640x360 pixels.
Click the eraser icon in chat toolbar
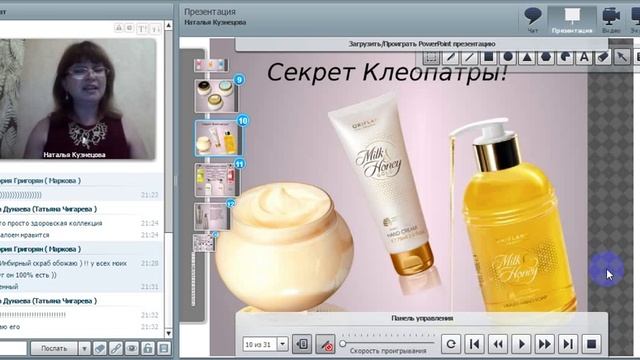tap(100, 348)
